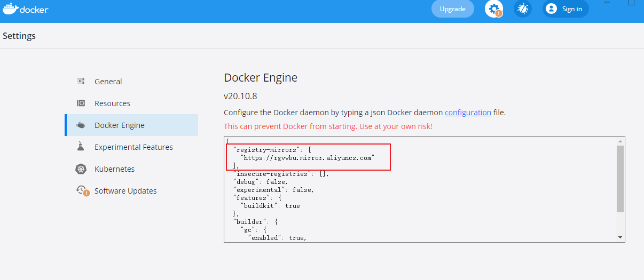Click the JSON editor scrollbar up arrow

pos(620,141)
